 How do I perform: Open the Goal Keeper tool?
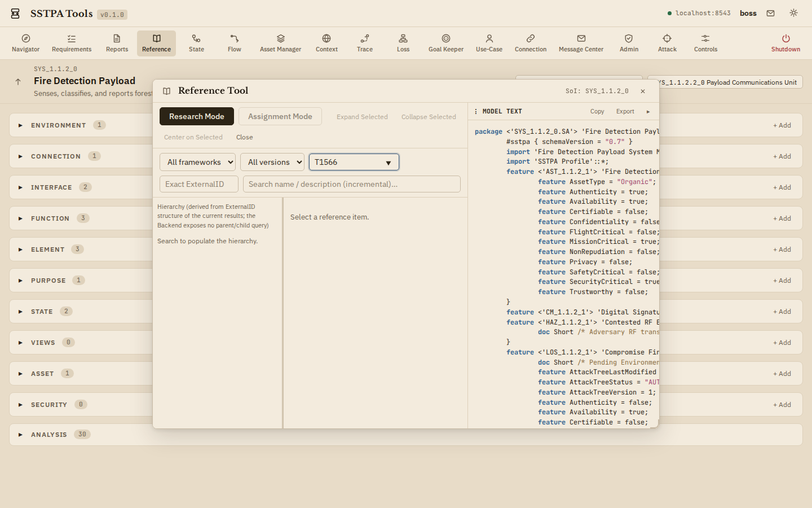(446, 43)
